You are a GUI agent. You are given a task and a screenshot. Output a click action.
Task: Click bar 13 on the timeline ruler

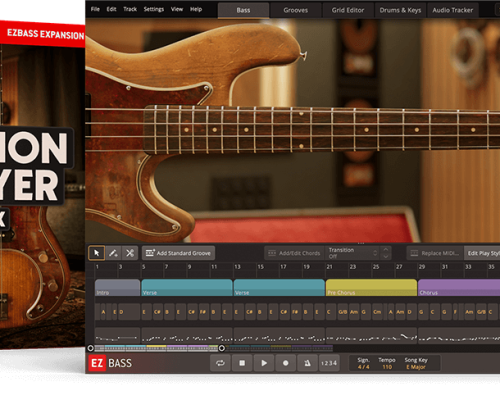(237, 267)
